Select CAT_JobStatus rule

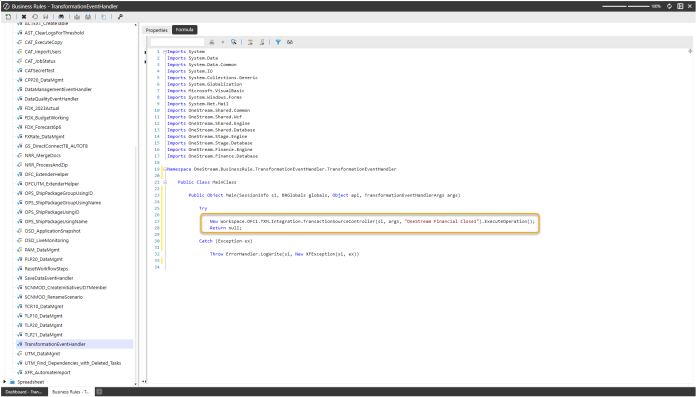[40, 61]
